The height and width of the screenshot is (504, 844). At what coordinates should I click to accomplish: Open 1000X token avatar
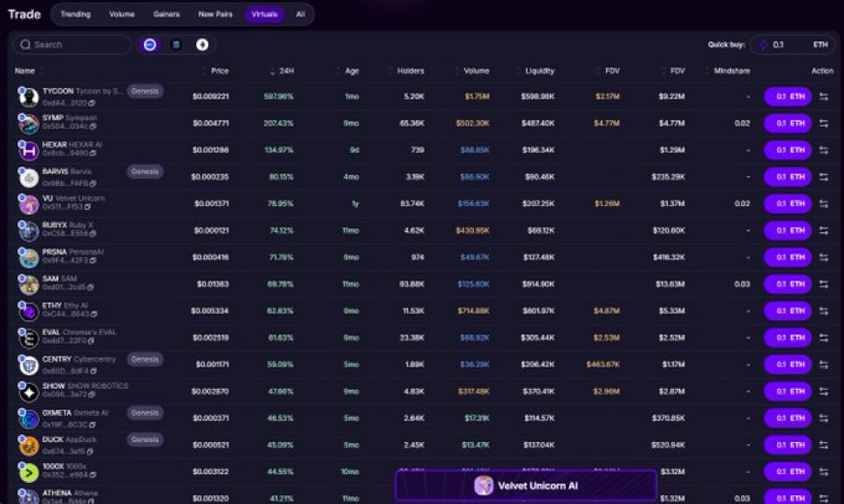coord(29,473)
